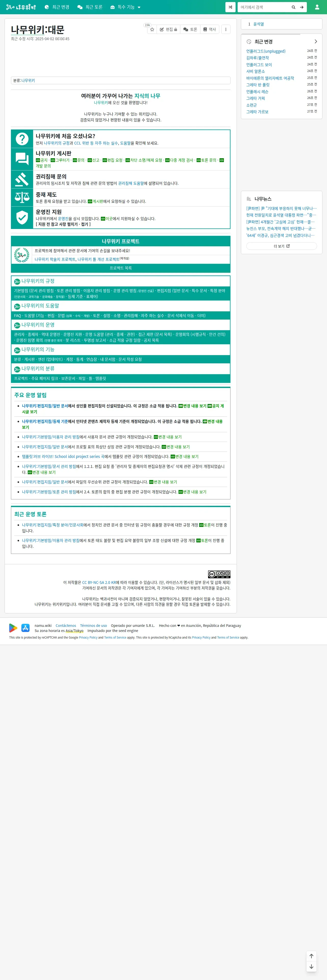Viewport: 327px width, 980px height.
Task: Click the 나무뉴스 newspaper icon
Action: coord(249,199)
